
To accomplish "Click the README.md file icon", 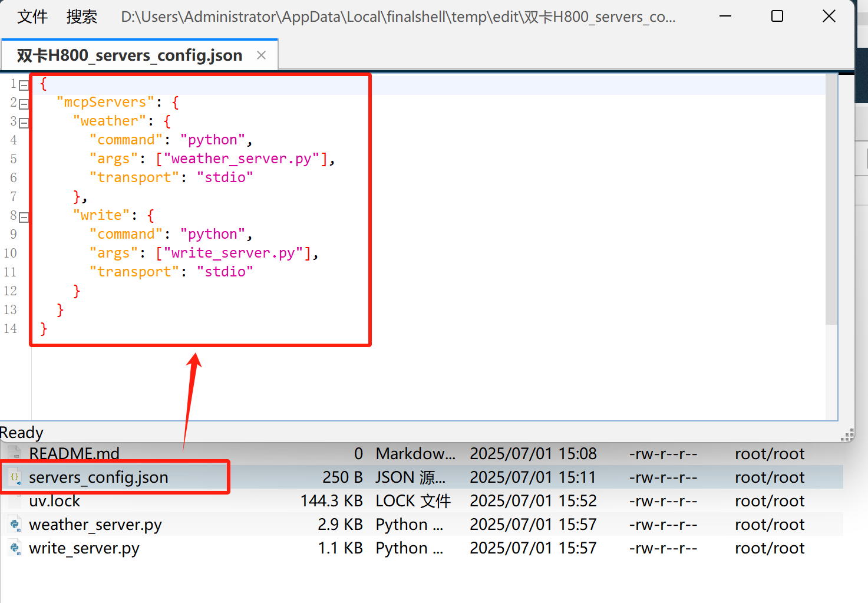I will pyautogui.click(x=15, y=453).
